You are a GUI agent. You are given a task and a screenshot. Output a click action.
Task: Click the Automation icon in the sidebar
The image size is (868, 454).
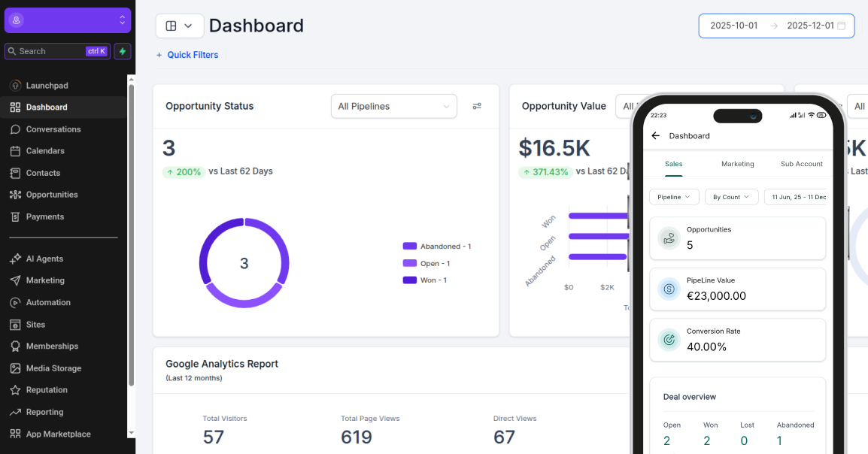point(15,302)
